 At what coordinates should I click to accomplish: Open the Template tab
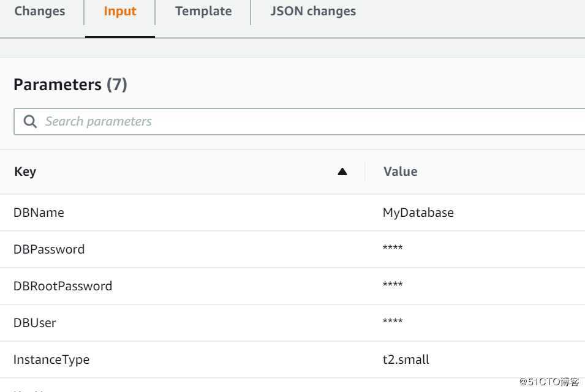[203, 11]
